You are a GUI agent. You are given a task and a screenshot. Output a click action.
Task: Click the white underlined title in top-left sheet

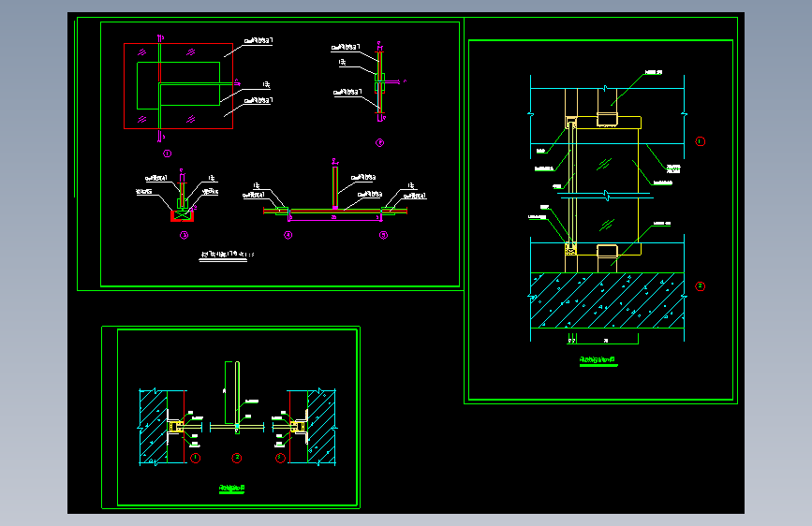228,255
